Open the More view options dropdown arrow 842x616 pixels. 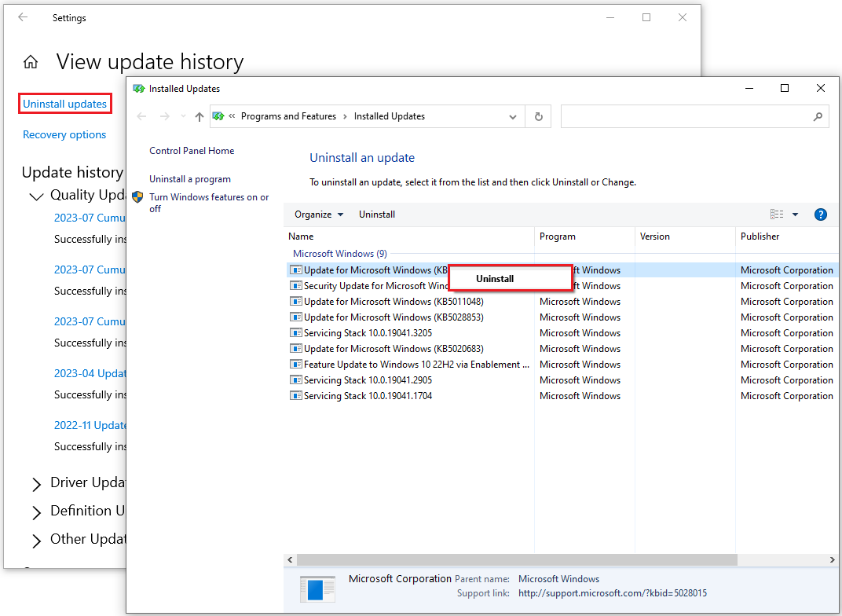tap(796, 214)
